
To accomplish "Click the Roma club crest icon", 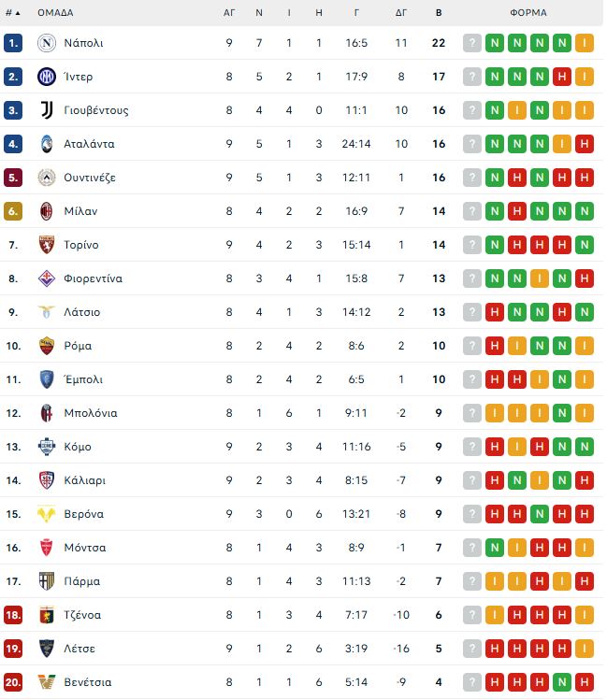I will click(x=47, y=346).
